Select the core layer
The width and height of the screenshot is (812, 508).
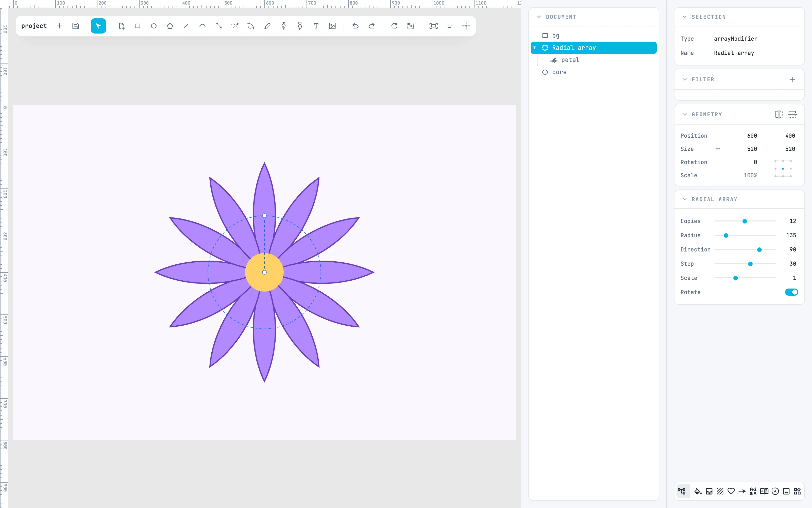point(594,72)
